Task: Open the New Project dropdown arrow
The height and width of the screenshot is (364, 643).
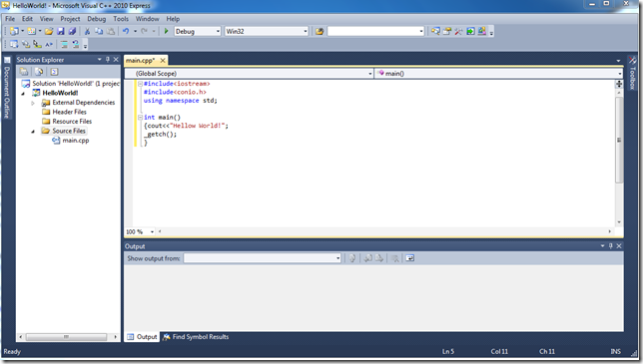Action: click(22, 31)
